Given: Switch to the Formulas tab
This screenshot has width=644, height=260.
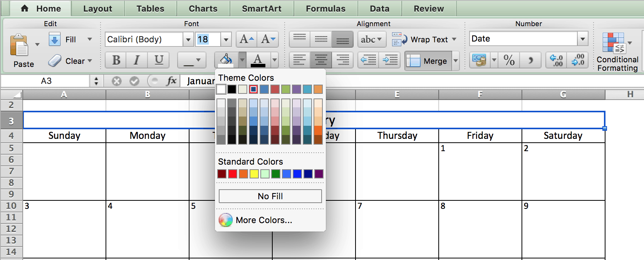Looking at the screenshot, I should click(x=325, y=8).
